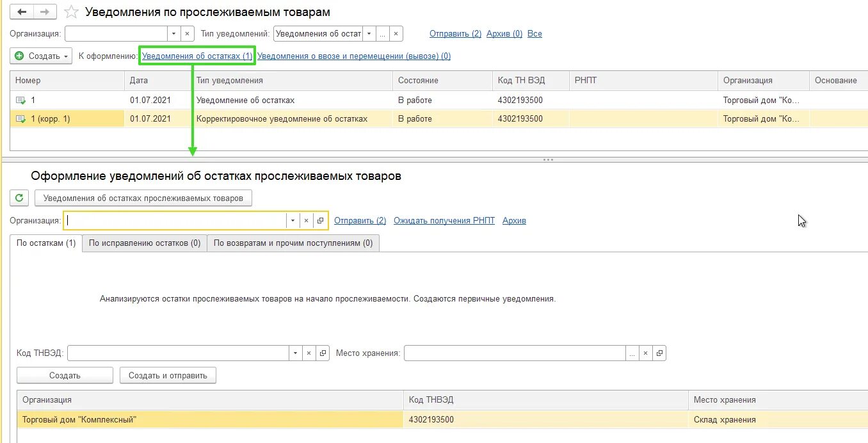
Task: Open the Уведомления об остатках (1) link
Action: (x=197, y=56)
